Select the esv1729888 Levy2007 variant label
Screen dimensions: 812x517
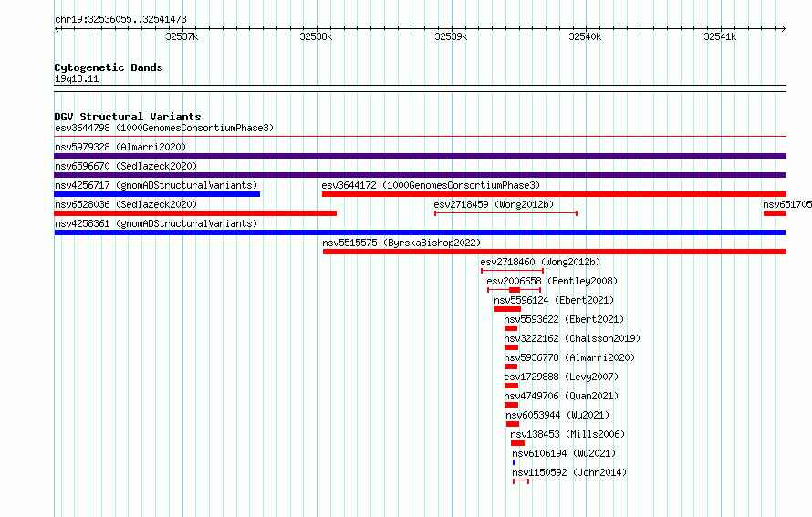pos(561,377)
